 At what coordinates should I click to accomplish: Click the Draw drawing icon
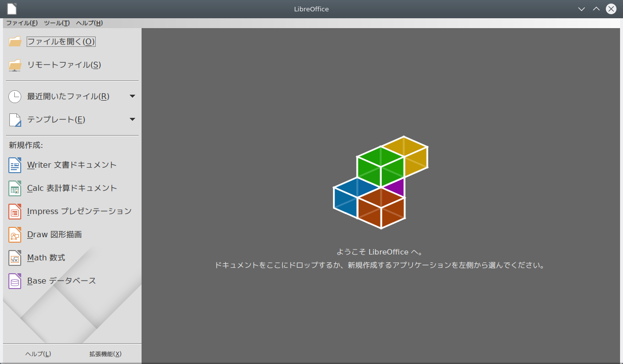click(x=15, y=235)
